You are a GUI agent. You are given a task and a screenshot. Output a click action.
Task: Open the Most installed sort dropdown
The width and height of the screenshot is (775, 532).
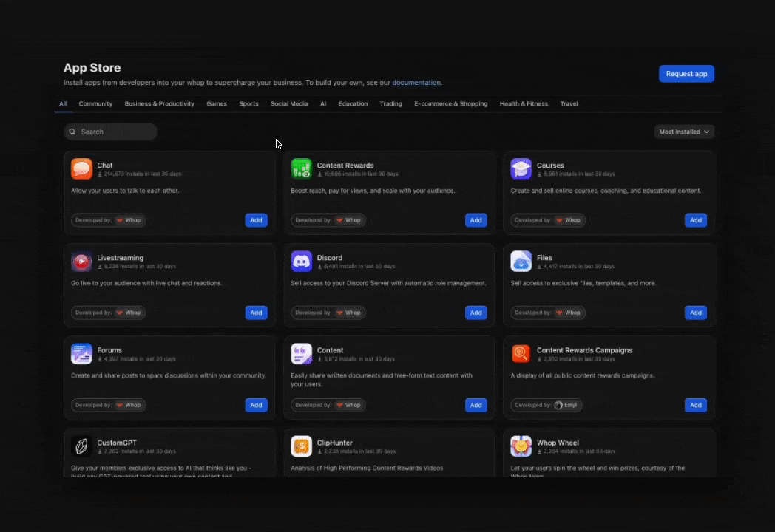(x=683, y=132)
